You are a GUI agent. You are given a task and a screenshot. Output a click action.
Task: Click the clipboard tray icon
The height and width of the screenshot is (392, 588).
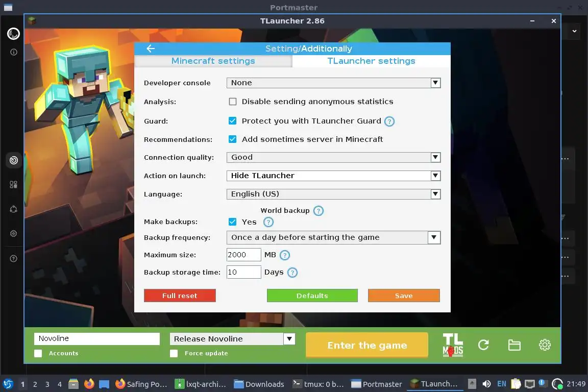(516, 384)
